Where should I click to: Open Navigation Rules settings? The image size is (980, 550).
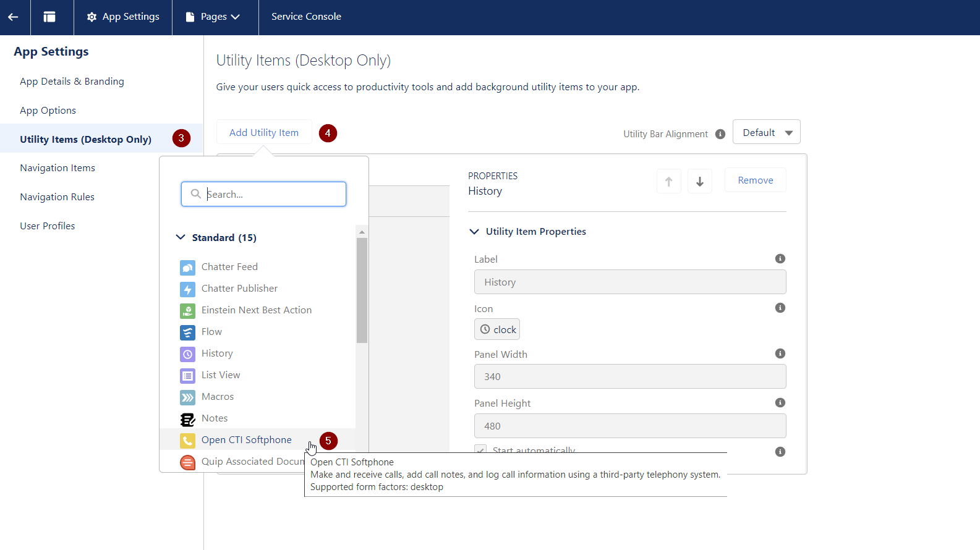coord(57,197)
